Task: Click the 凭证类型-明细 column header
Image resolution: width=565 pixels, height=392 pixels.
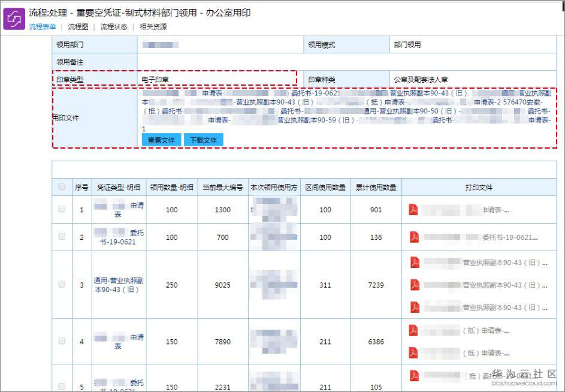Action: (x=119, y=187)
